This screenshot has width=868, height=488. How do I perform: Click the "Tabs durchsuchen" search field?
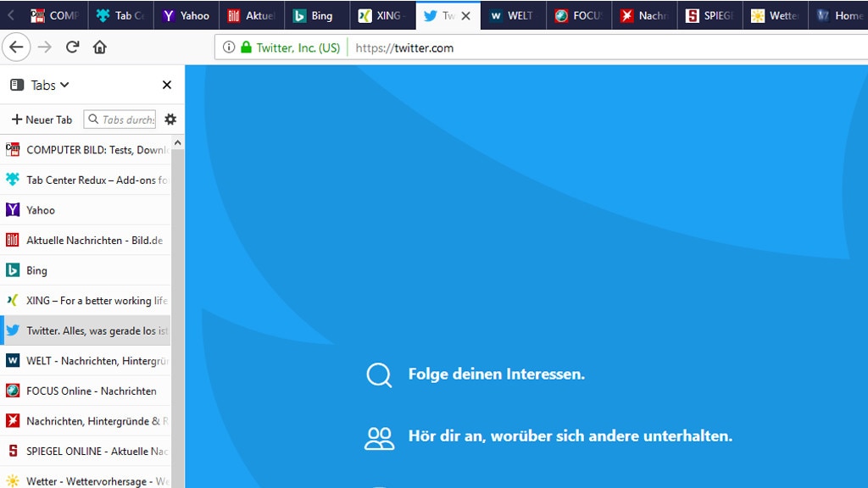[123, 119]
